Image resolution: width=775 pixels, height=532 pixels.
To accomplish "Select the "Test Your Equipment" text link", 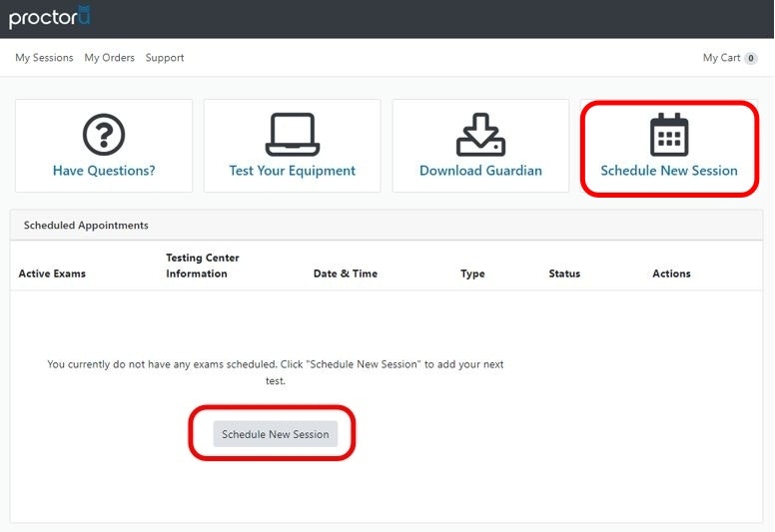I will tap(292, 171).
